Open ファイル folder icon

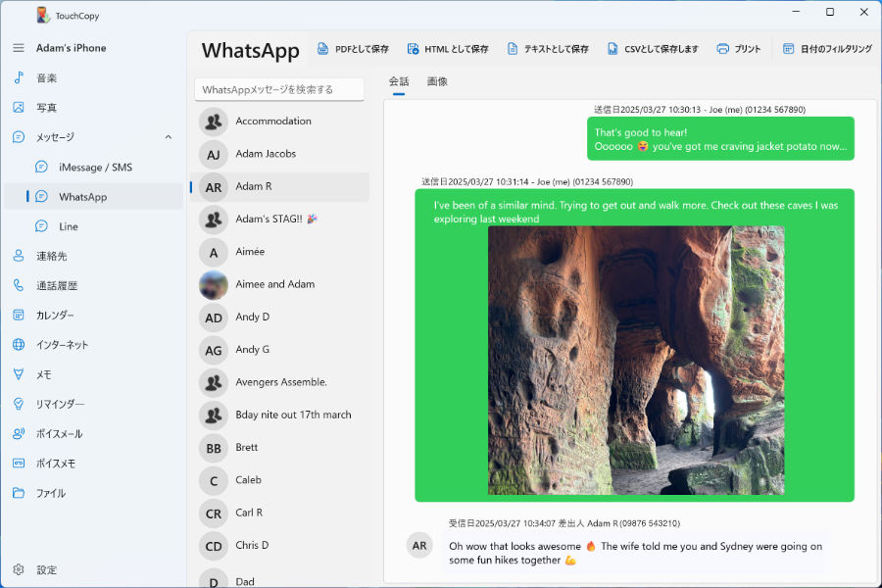19,493
